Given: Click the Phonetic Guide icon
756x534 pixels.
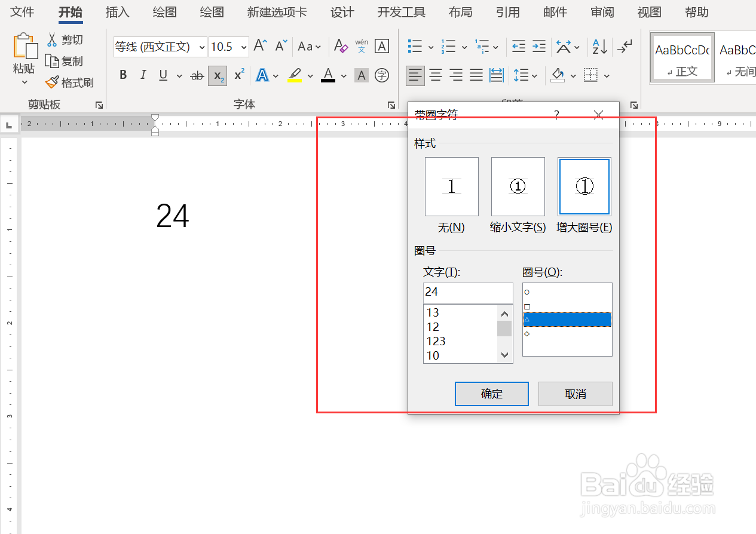Looking at the screenshot, I should [361, 46].
